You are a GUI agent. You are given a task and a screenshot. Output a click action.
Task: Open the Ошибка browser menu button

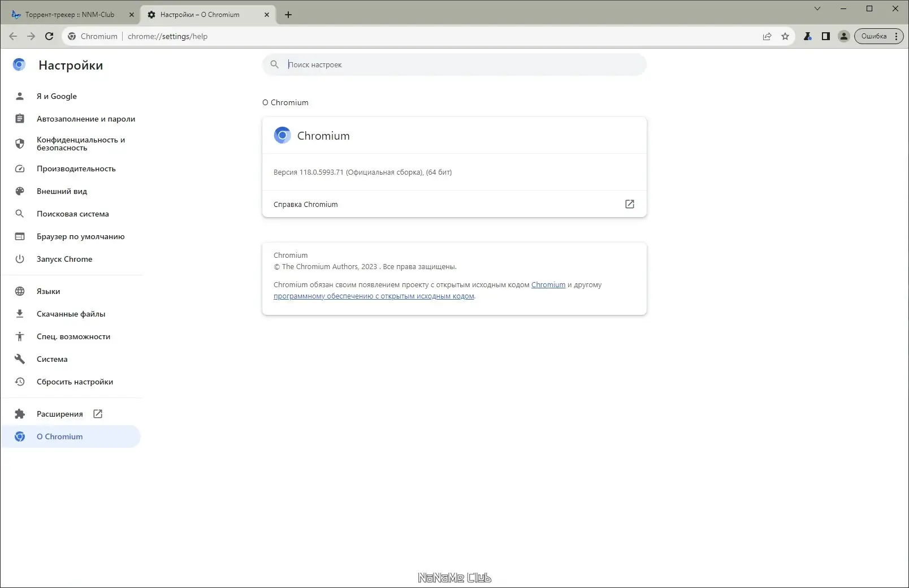[879, 36]
